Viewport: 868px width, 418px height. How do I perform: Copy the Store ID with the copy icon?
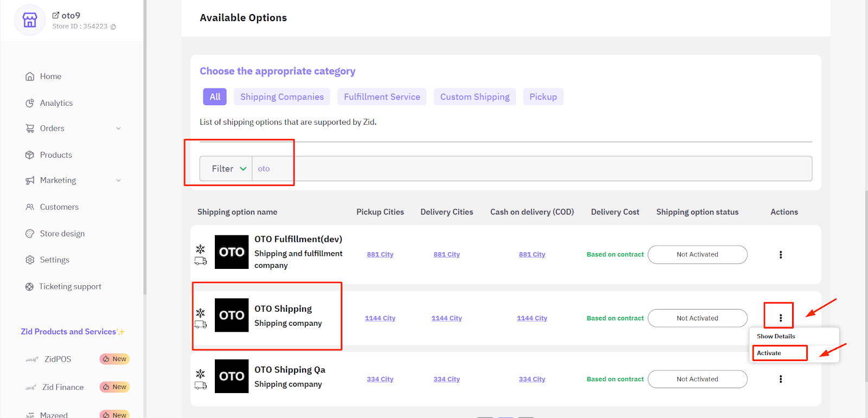(x=113, y=27)
